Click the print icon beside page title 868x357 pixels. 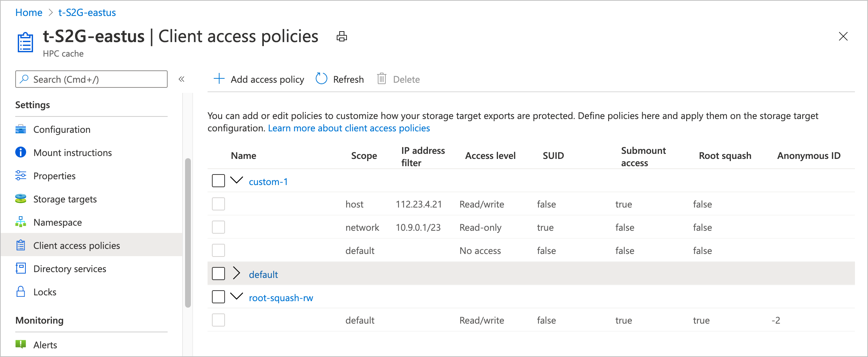341,37
